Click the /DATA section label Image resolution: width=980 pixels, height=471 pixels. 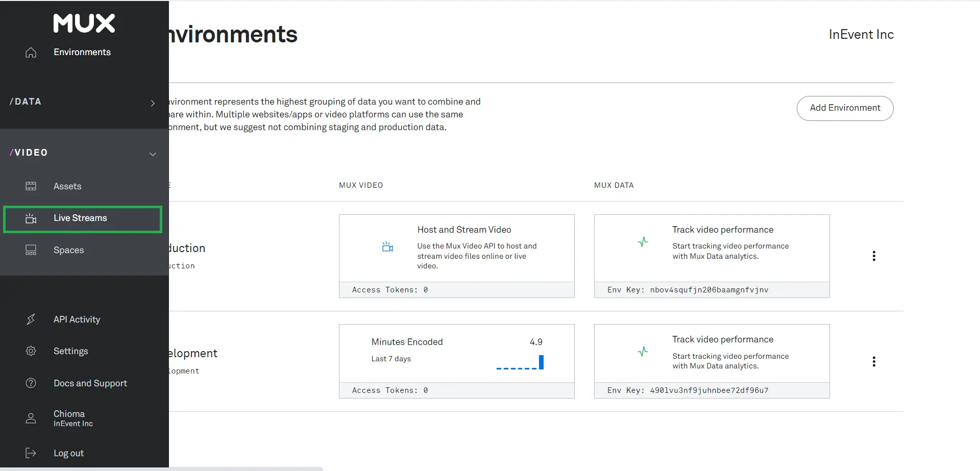(x=26, y=102)
